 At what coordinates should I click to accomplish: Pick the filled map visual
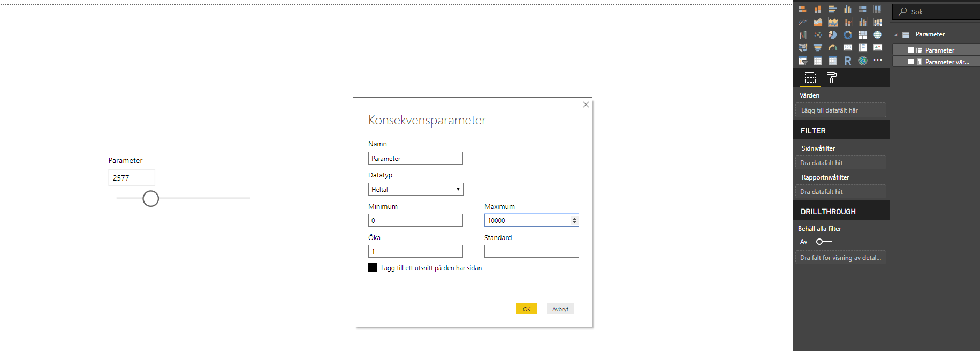(x=802, y=48)
